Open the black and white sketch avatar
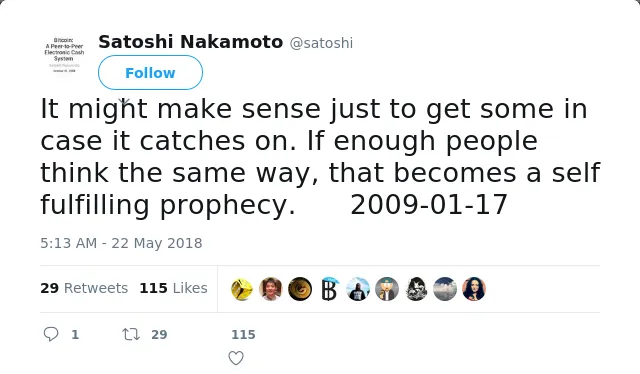Screen dimensions: 640x374 pos(416,289)
